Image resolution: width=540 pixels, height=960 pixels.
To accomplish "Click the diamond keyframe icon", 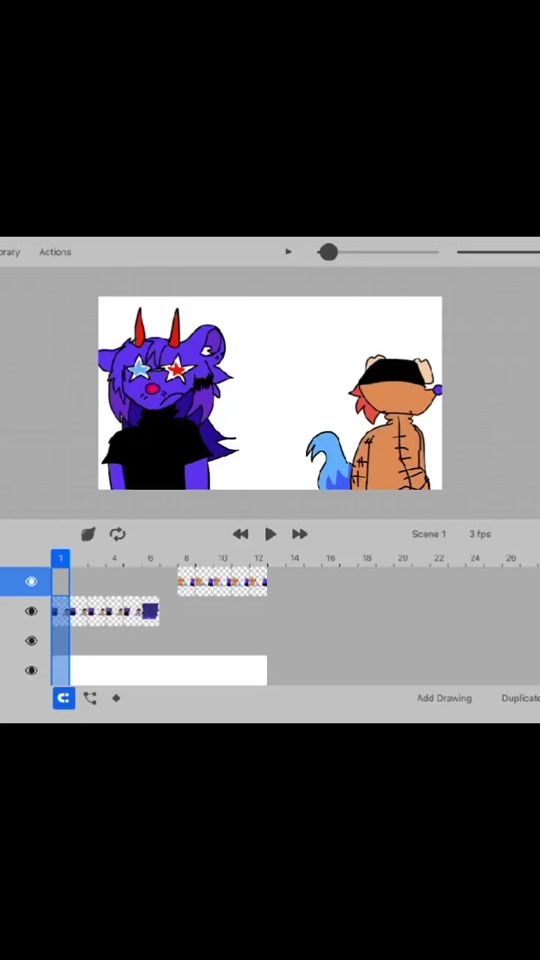I will click(x=116, y=698).
